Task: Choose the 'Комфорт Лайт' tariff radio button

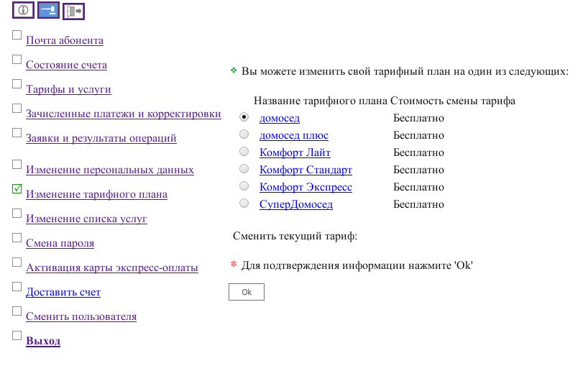Action: tap(244, 152)
